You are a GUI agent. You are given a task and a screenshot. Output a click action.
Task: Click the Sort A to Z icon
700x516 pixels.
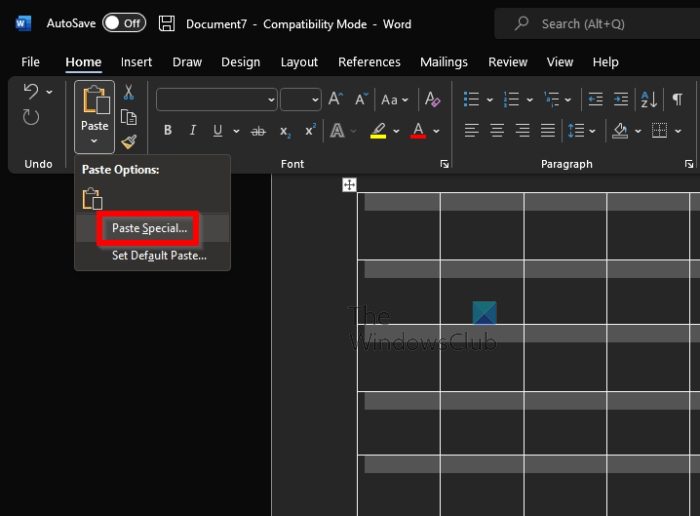click(x=649, y=99)
